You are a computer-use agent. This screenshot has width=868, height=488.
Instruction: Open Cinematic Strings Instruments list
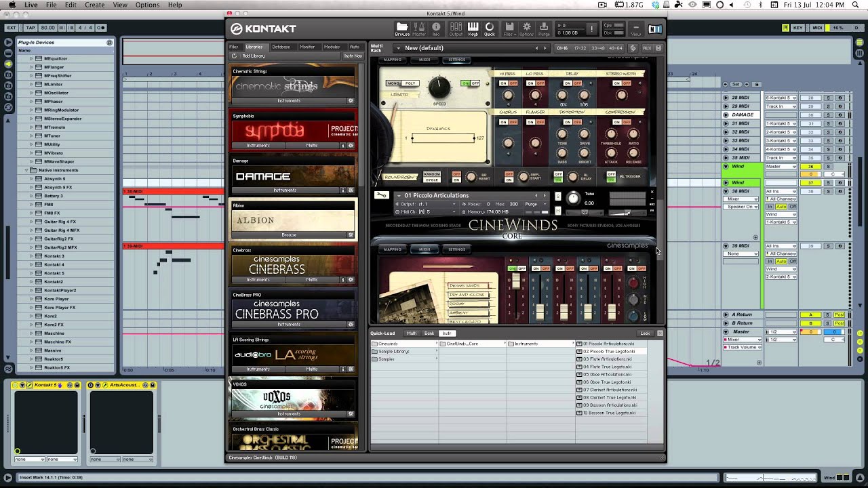289,101
